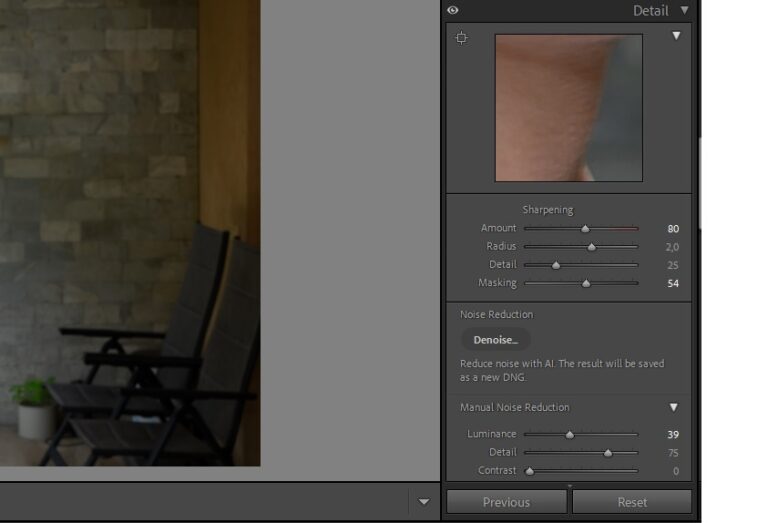Click the Masking slider label
Viewport: 768px width, 523px height.
497,283
